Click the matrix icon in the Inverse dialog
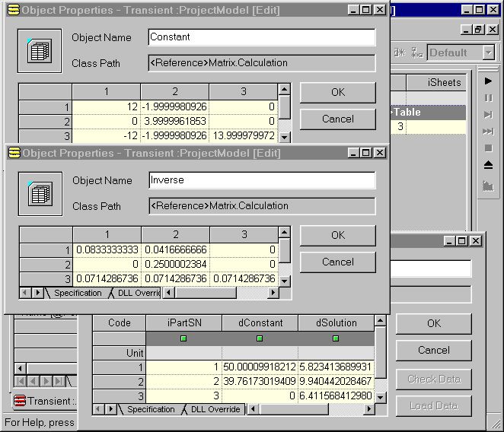The width and height of the screenshot is (504, 432). click(39, 193)
